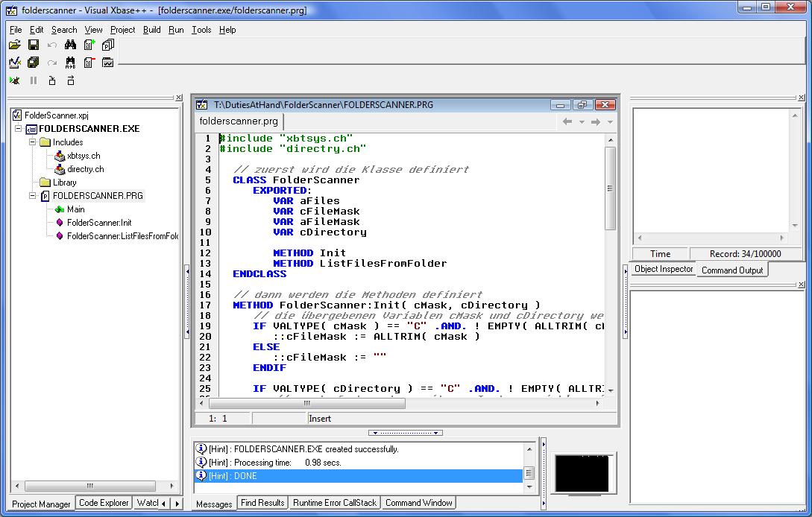Go back with the editor left arrow
The height and width of the screenshot is (517, 812).
567,121
